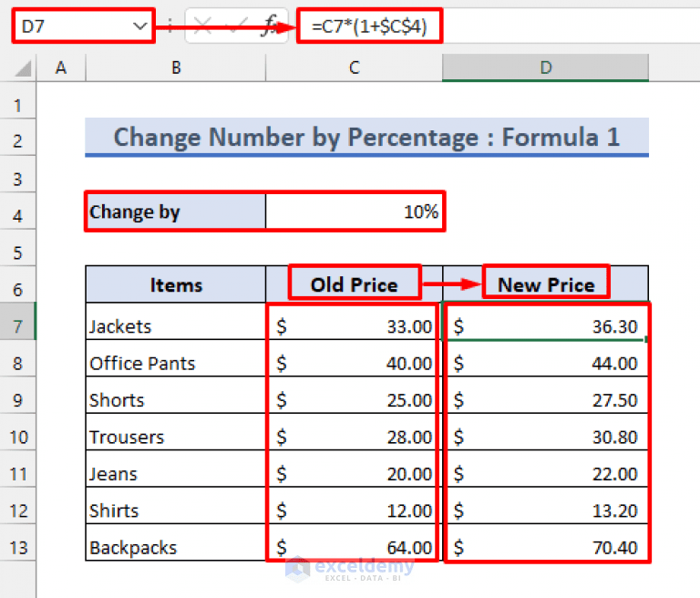Image resolution: width=700 pixels, height=598 pixels.
Task: Select new price cell 70.40
Action: (x=546, y=542)
